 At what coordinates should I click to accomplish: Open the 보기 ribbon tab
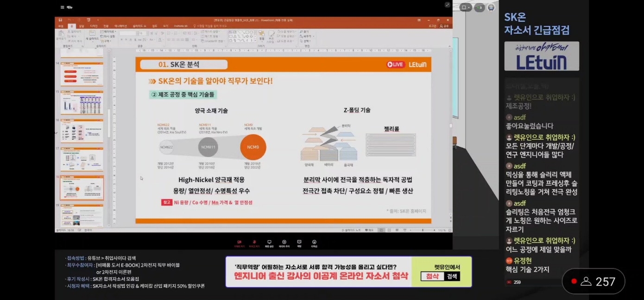pos(165,26)
